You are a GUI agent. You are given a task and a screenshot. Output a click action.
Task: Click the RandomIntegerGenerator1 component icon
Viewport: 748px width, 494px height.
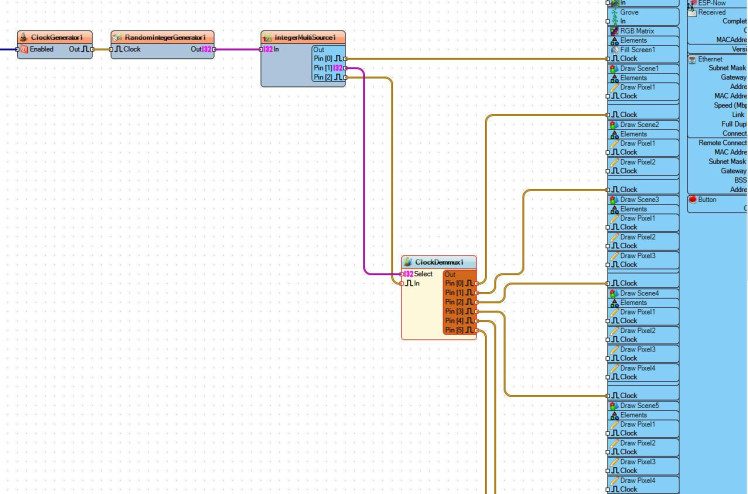118,36
